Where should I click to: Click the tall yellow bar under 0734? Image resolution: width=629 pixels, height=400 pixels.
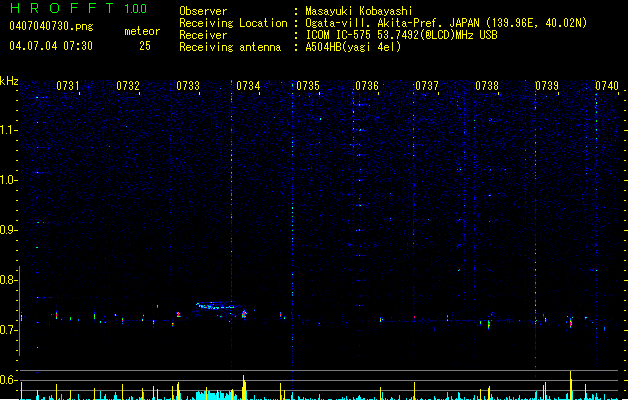244,387
